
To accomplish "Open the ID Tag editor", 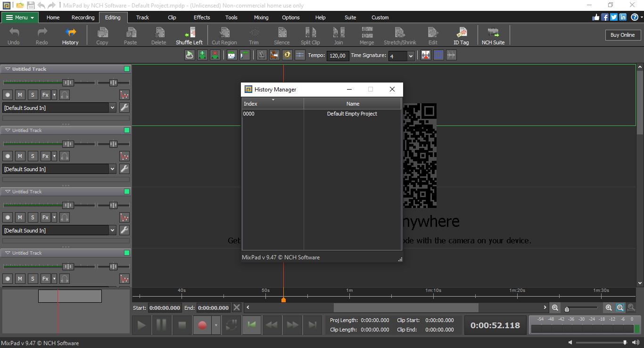I will pos(461,36).
